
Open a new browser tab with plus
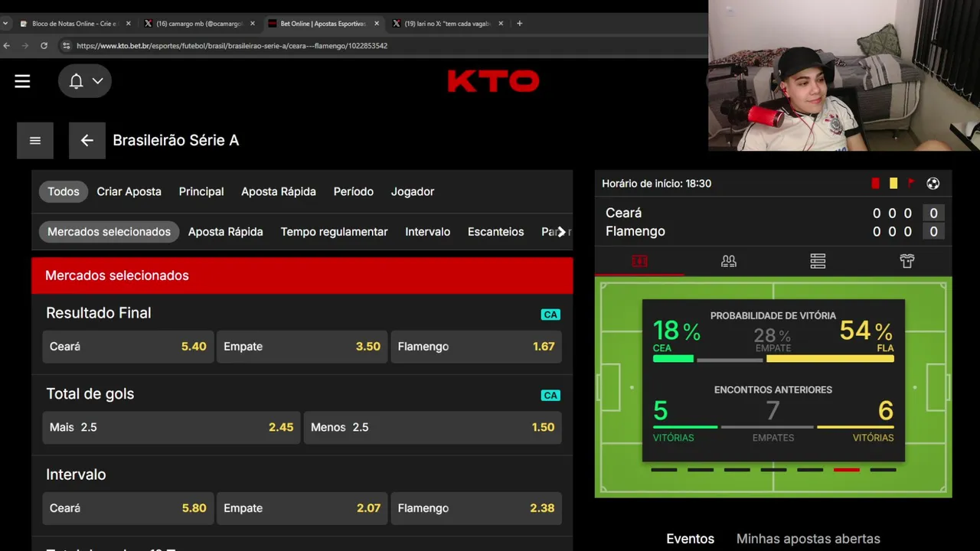519,24
